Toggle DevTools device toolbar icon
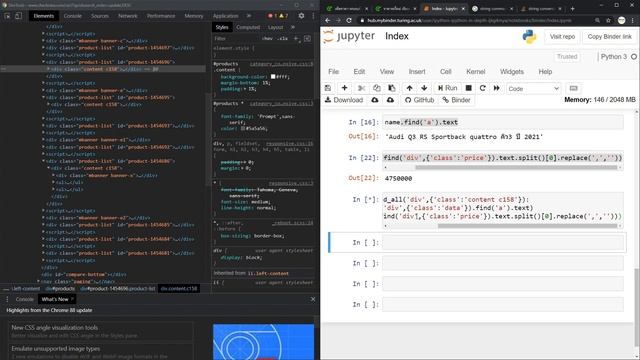The image size is (640, 360). 18,16
